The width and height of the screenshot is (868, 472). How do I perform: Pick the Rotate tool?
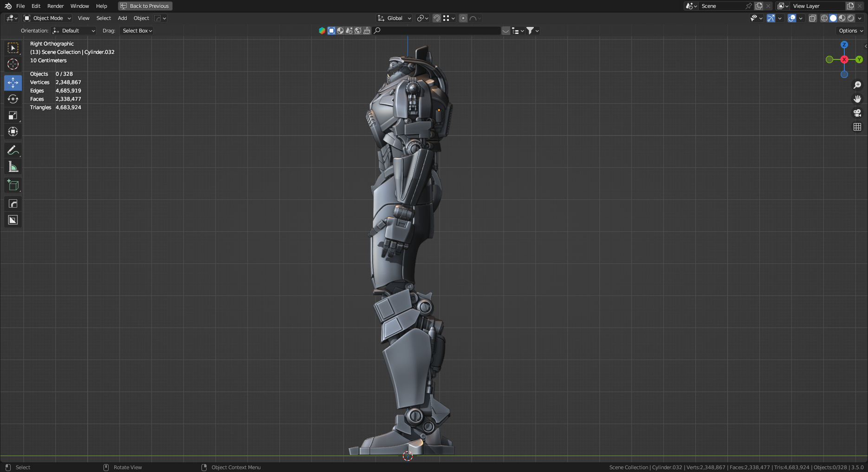(x=13, y=99)
